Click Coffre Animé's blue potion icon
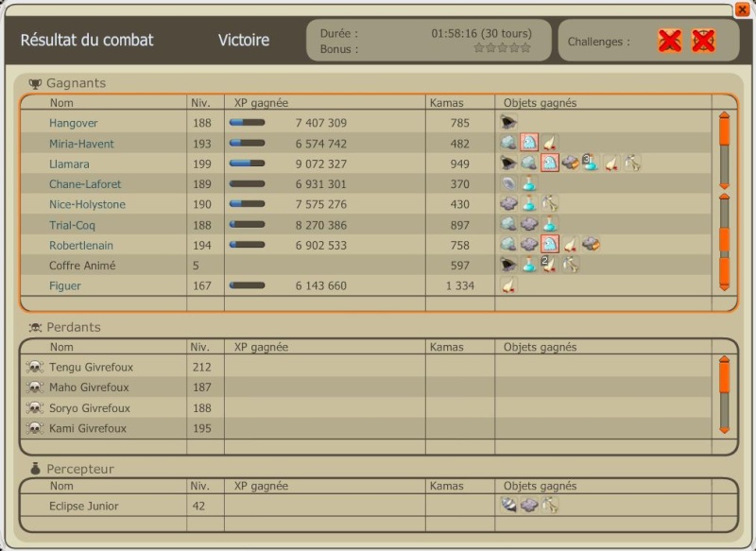 click(x=529, y=265)
